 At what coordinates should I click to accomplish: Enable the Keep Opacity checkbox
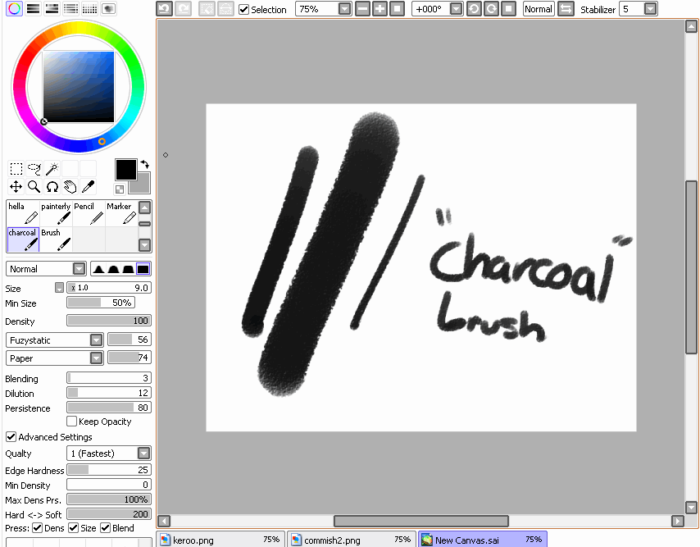[x=71, y=421]
